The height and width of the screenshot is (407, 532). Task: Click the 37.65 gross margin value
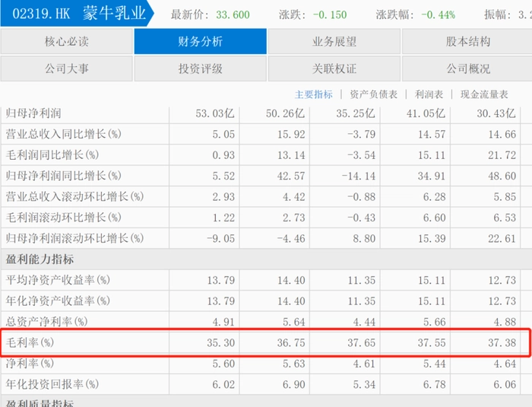point(356,343)
